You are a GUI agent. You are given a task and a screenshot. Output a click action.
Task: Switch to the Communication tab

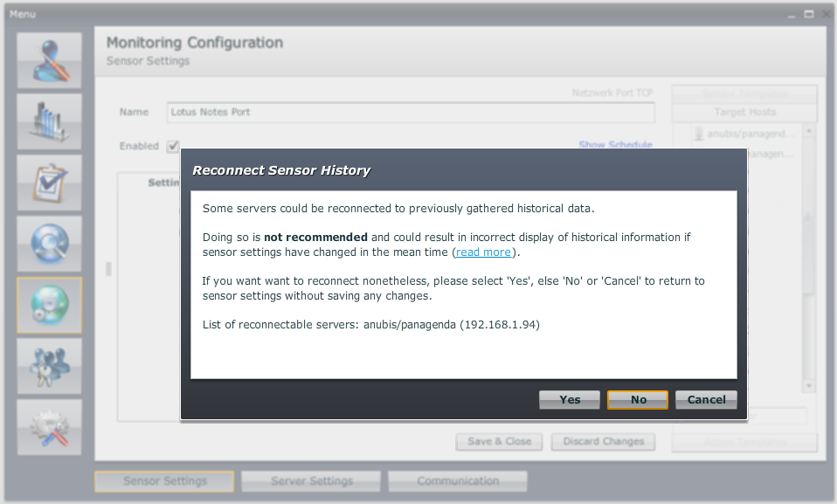pyautogui.click(x=458, y=481)
